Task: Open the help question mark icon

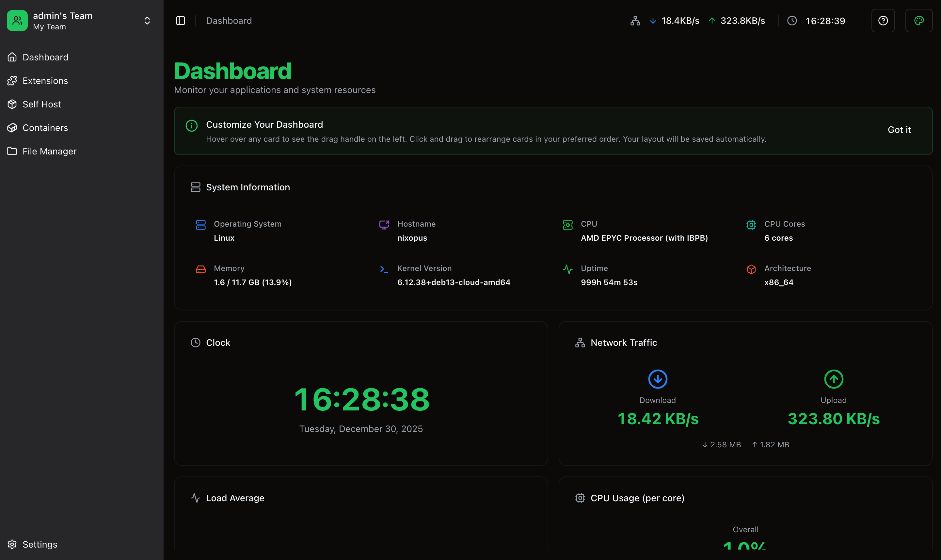Action: click(883, 20)
